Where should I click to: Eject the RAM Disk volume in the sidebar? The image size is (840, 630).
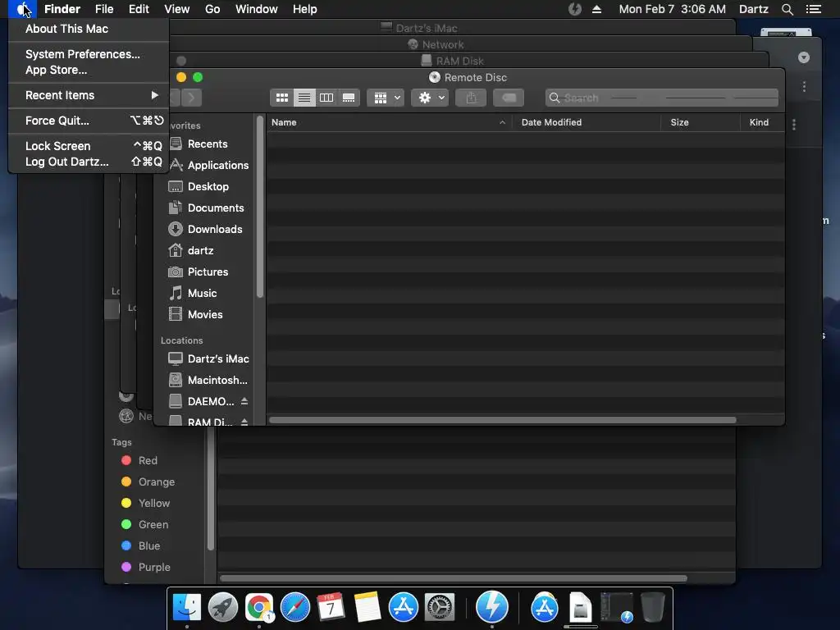[244, 422]
